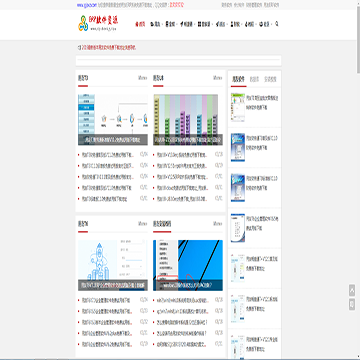Click the floating back-to-top arrow button

352,290
